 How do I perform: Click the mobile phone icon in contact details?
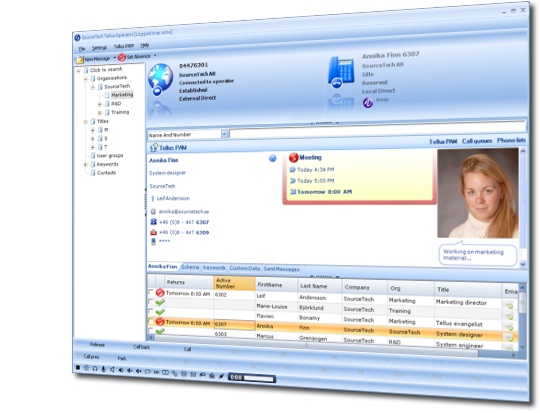(x=154, y=241)
